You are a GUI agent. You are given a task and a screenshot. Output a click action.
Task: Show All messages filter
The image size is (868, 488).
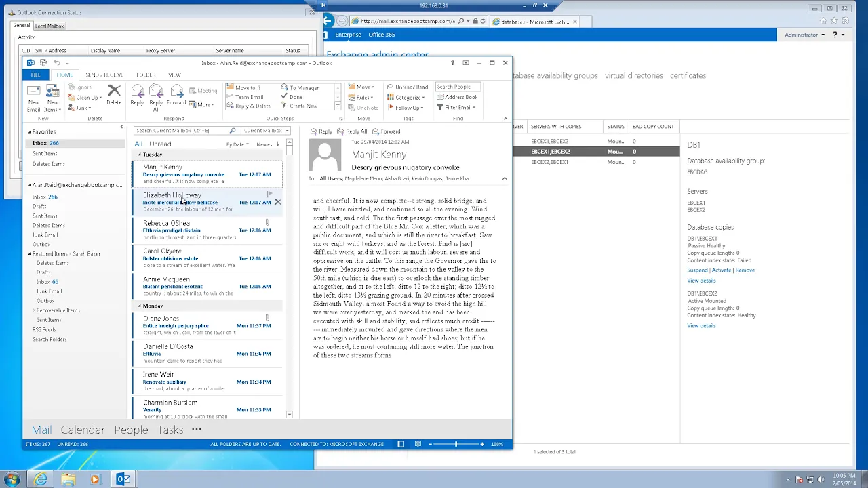(x=138, y=144)
